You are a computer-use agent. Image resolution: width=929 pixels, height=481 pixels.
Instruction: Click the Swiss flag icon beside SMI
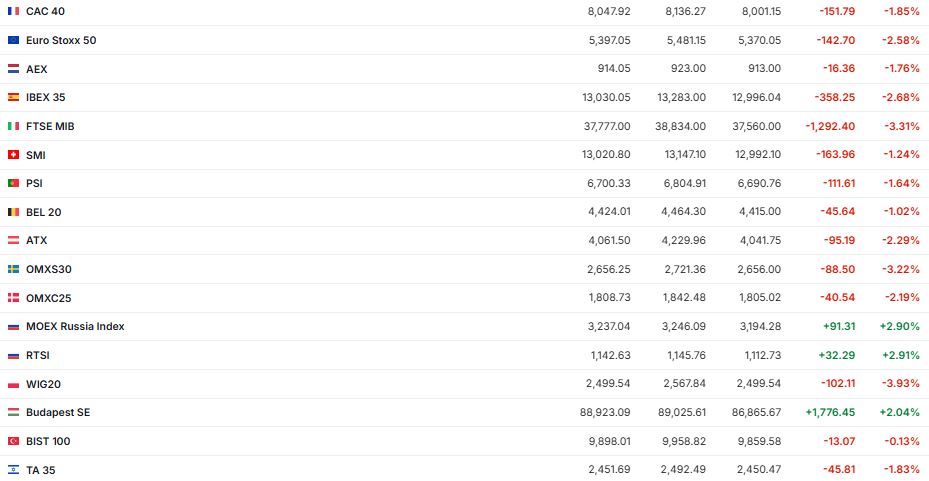[x=13, y=155]
